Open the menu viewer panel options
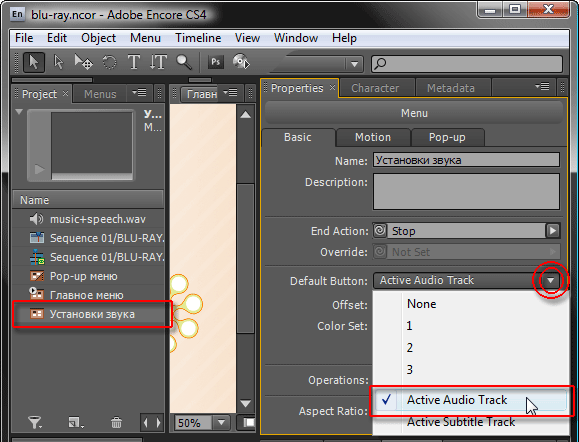 coord(230,92)
